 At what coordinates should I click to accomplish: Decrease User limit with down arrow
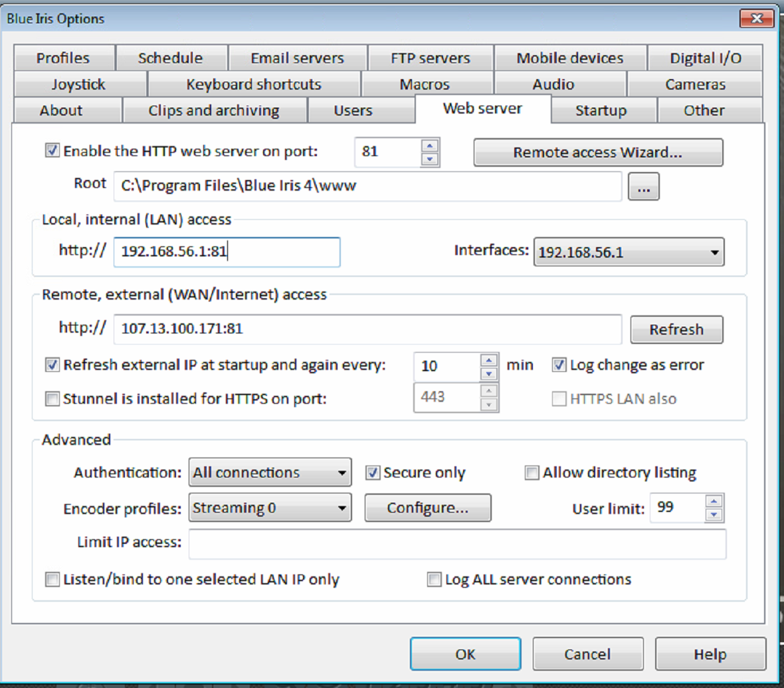714,515
